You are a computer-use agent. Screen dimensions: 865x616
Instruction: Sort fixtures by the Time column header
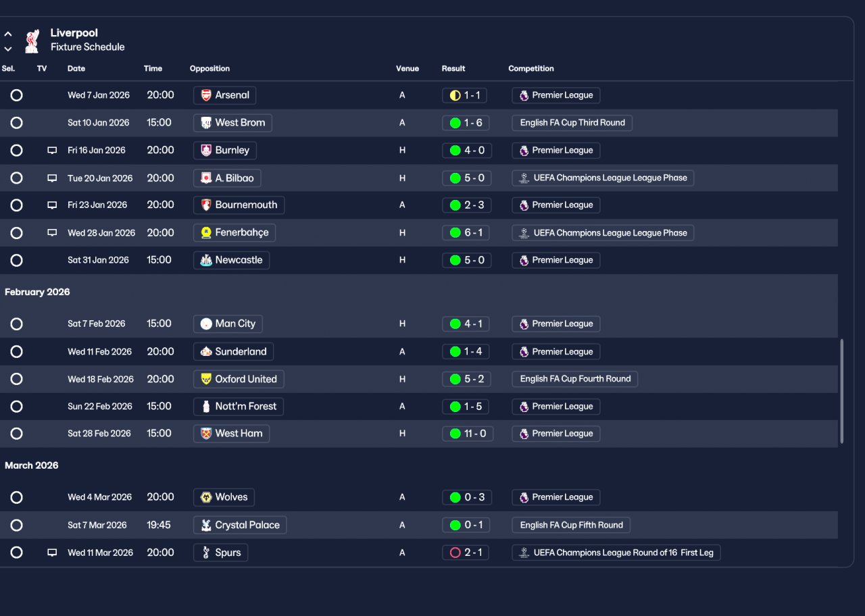(153, 68)
